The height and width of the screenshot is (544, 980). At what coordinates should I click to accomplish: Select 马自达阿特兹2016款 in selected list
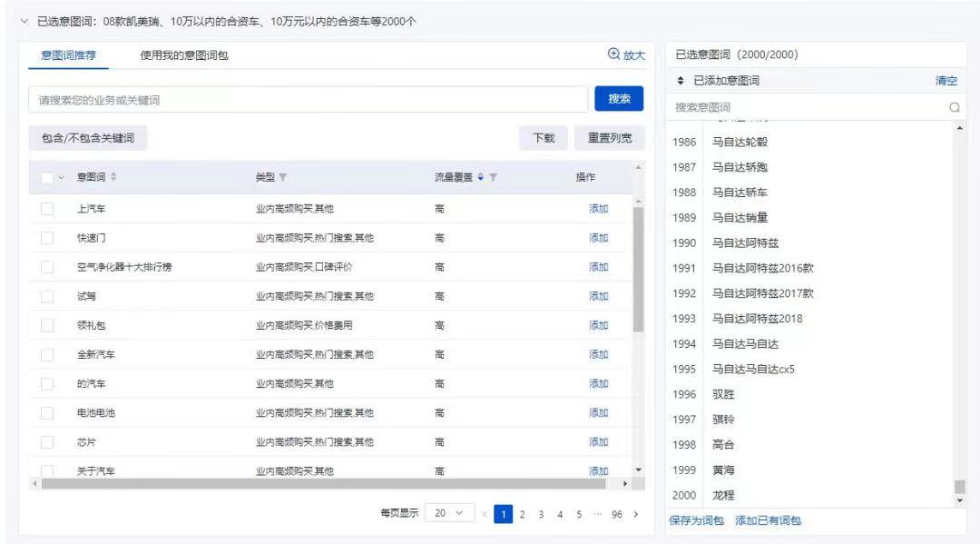click(x=762, y=268)
